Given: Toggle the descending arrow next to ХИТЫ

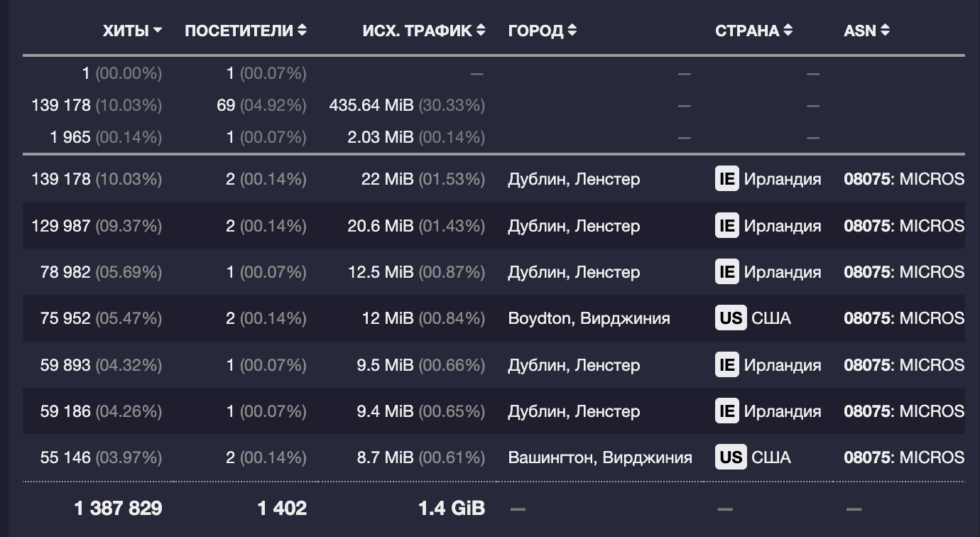Looking at the screenshot, I should coord(158,31).
